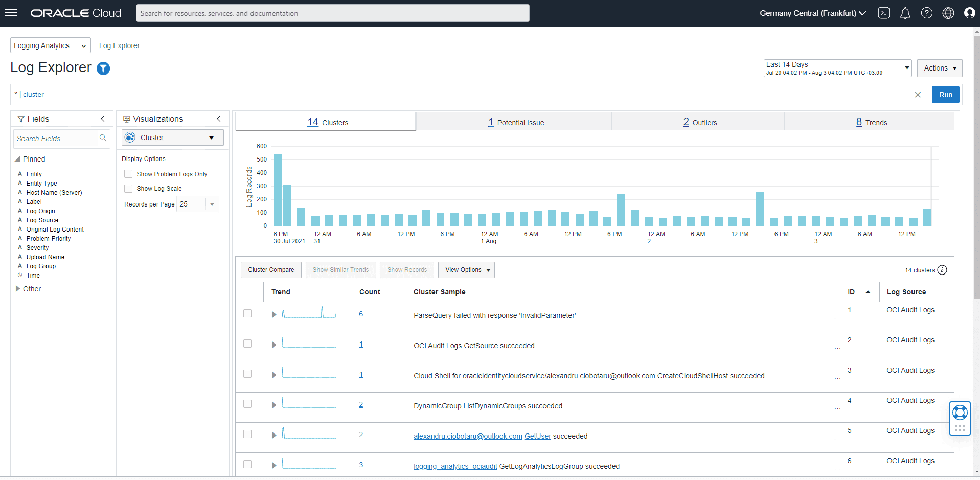Viewport: 980px width, 480px height.
Task: Click the Cluster Compare button
Action: (271, 270)
